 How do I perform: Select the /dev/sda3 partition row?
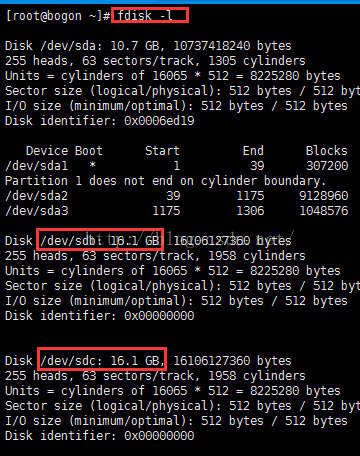coord(177,211)
